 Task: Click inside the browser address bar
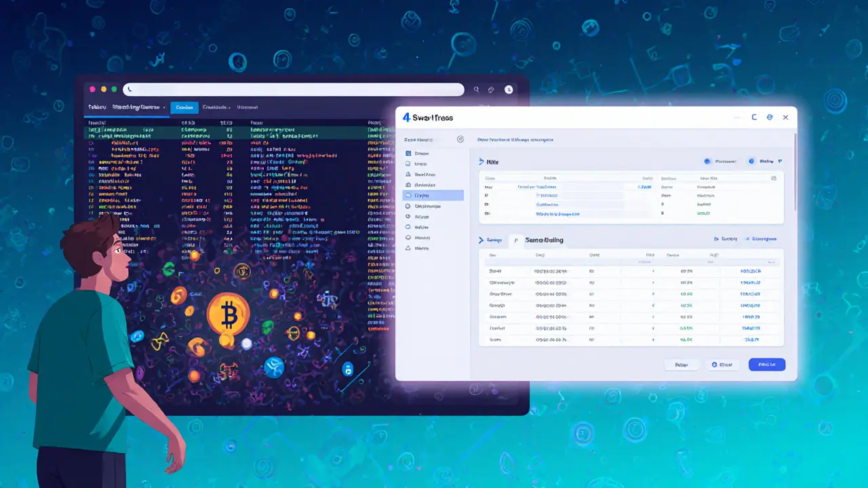pos(292,89)
